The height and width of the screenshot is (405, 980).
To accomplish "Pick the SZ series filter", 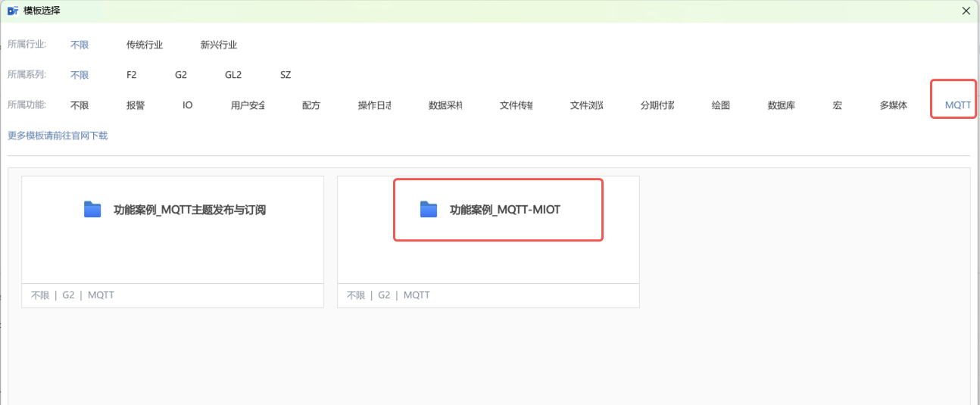I will [286, 75].
